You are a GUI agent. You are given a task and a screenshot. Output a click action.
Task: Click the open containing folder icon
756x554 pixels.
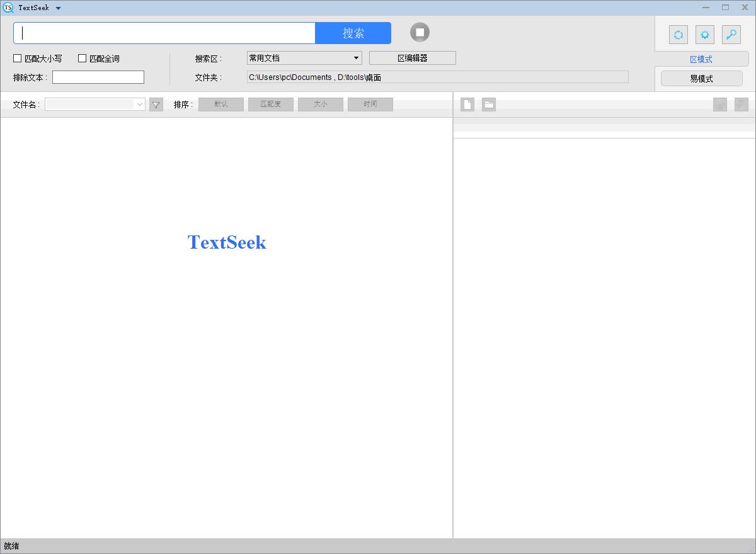click(489, 105)
